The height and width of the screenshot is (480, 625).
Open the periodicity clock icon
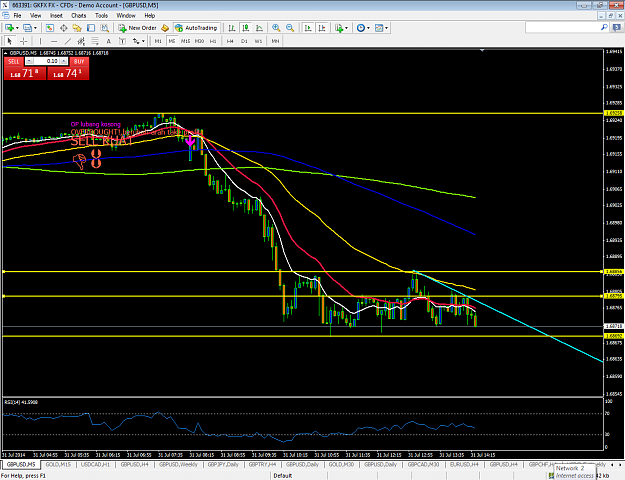pyautogui.click(x=361, y=28)
